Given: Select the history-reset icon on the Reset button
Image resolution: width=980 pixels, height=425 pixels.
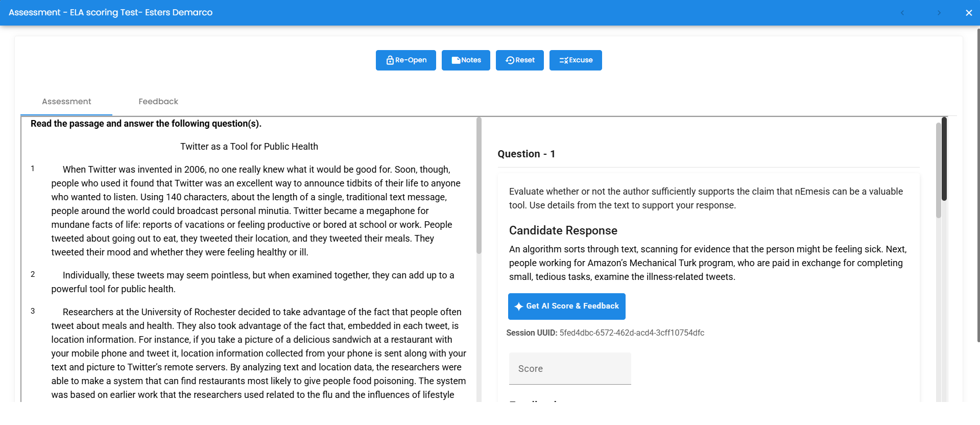Looking at the screenshot, I should tap(510, 60).
